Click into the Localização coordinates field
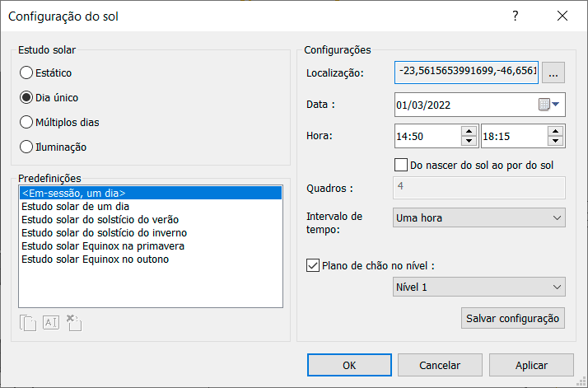Screen dimensions: 588x388 pyautogui.click(x=466, y=73)
